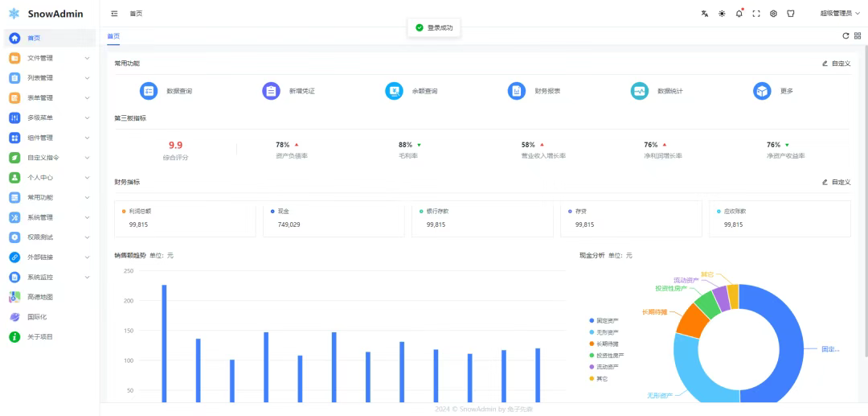The height and width of the screenshot is (416, 868).
Task: Expand the 文件管理 sidebar menu
Action: point(50,58)
